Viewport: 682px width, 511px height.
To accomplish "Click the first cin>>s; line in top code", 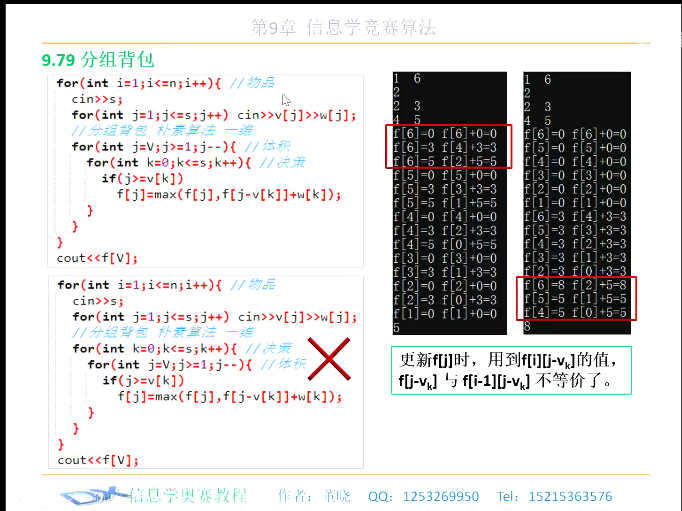I will (x=97, y=99).
